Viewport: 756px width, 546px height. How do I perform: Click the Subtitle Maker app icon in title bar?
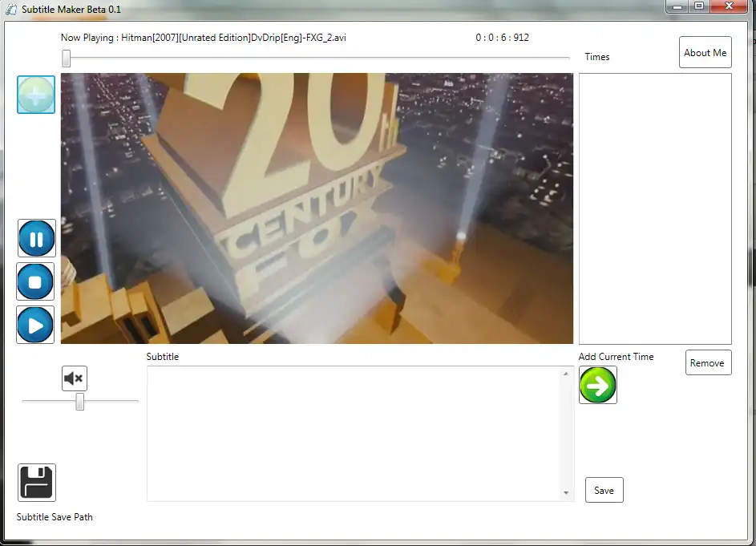coord(11,9)
